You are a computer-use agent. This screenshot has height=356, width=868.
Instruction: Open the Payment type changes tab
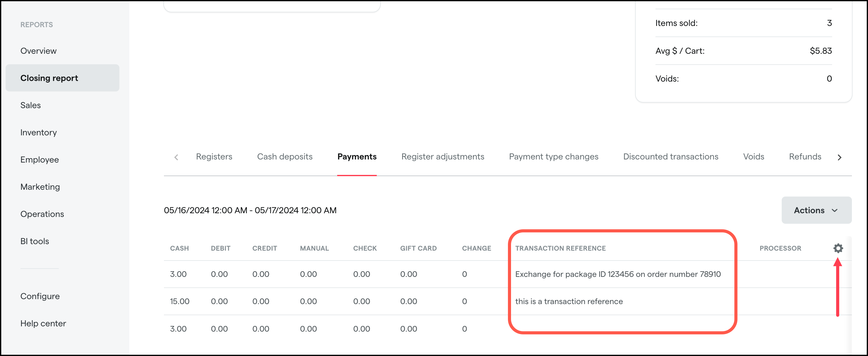pyautogui.click(x=553, y=156)
